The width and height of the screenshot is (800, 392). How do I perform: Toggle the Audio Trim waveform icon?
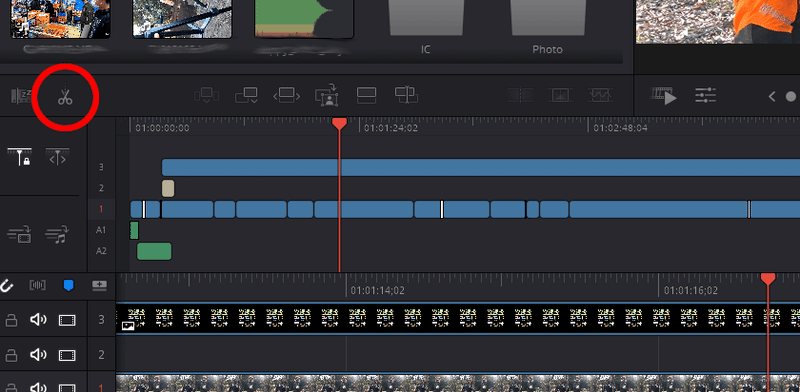point(37,286)
